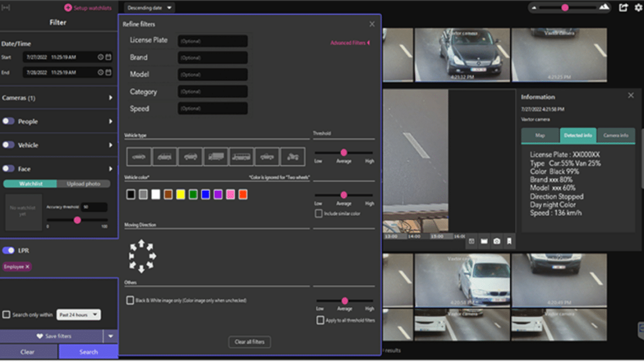Image resolution: width=644 pixels, height=362 pixels.
Task: Click the Clear all filters button
Action: [249, 342]
